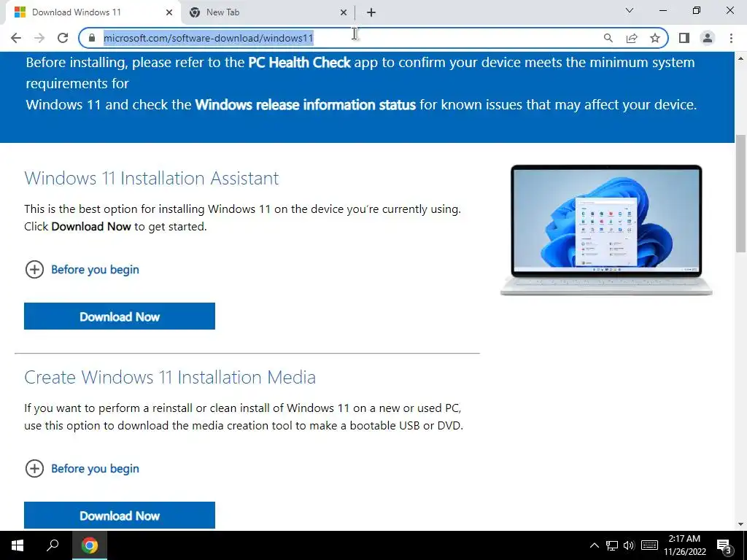Open the volume speaker tray icon
Viewport: 747px width, 560px height.
(629, 545)
